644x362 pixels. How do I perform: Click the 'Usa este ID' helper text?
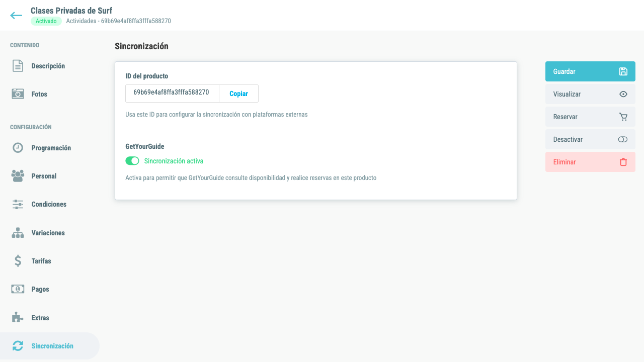click(x=216, y=114)
